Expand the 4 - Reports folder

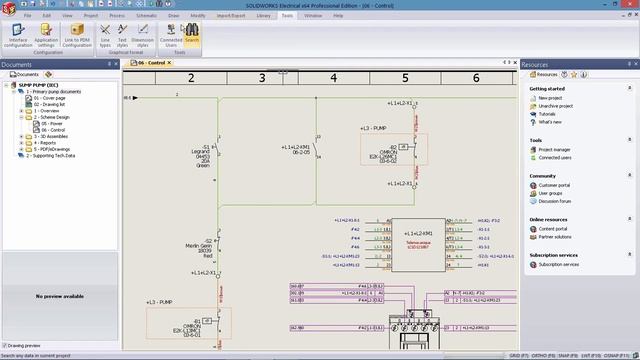pos(21,143)
